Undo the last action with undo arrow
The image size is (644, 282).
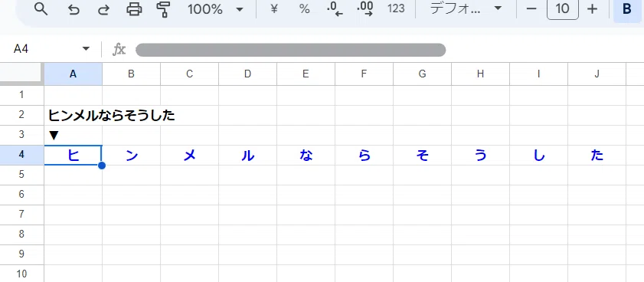point(74,9)
